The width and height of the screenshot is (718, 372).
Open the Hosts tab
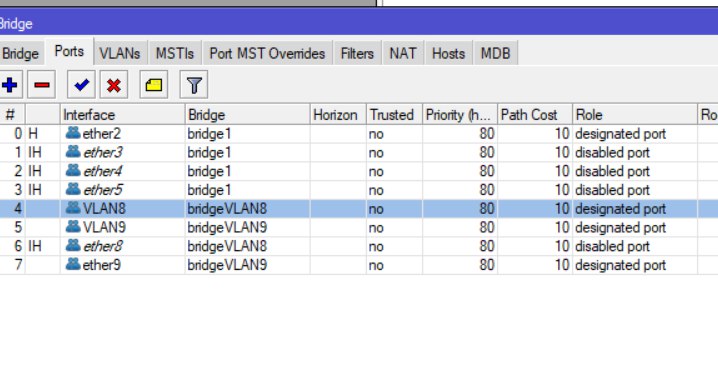(x=448, y=54)
